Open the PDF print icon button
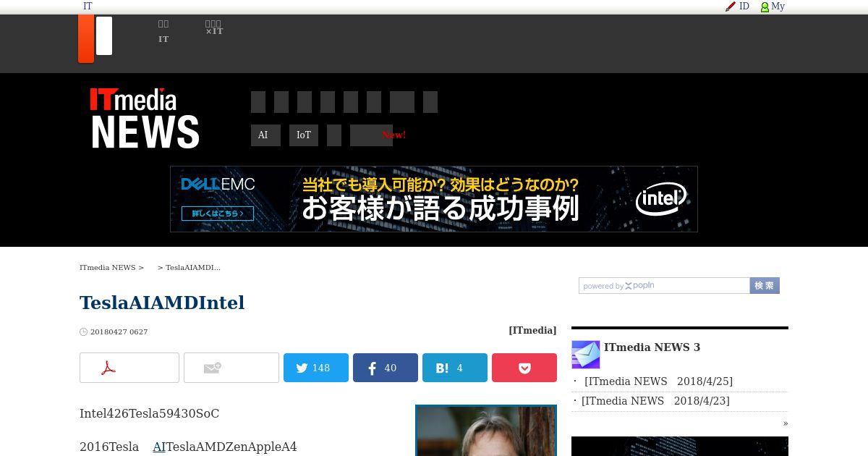Image resolution: width=868 pixels, height=456 pixels. pos(129,368)
